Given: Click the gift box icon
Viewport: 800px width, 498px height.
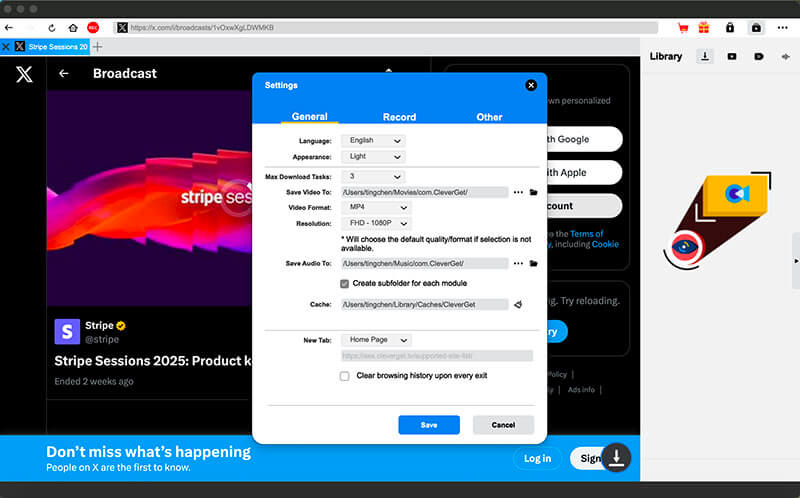Looking at the screenshot, I should pos(704,28).
